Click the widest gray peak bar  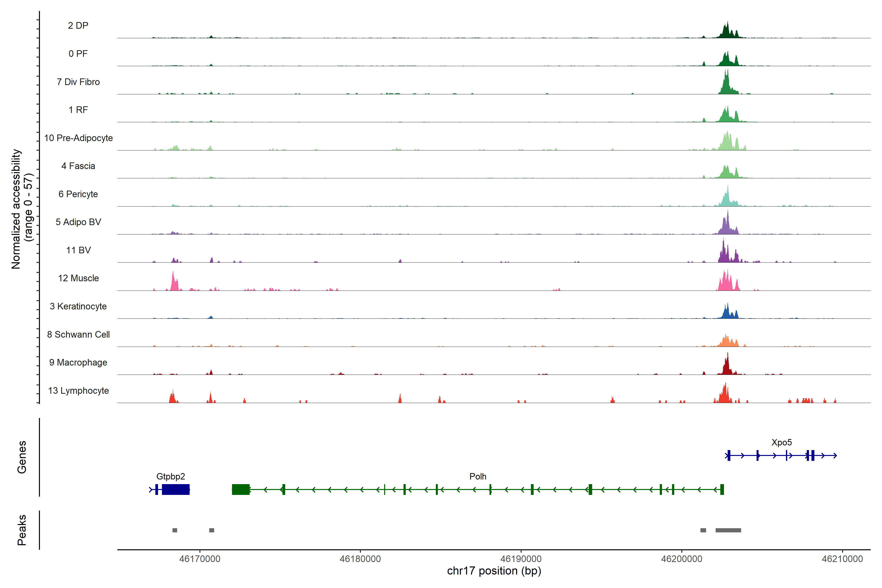[728, 530]
